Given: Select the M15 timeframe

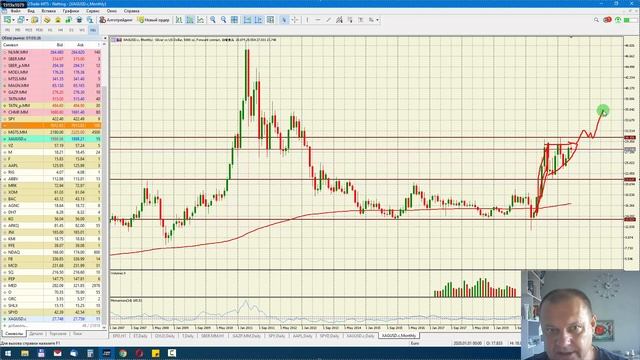Looking at the screenshot, I should coord(29,30).
